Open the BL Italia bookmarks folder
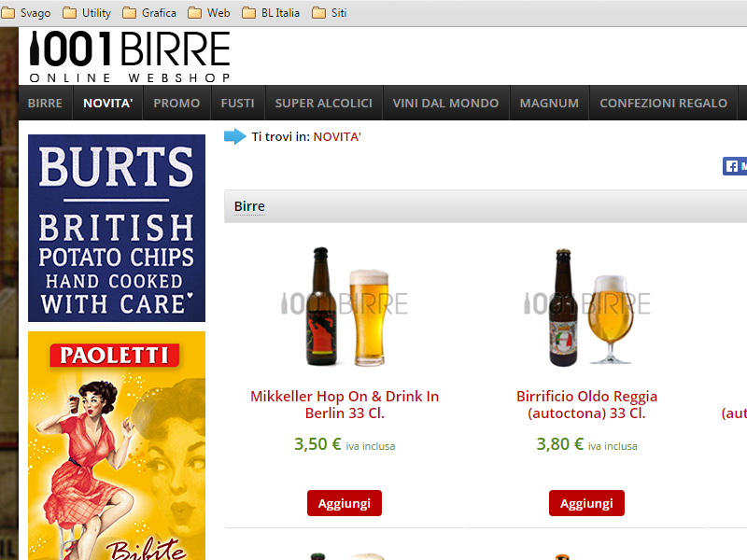747x560 pixels. point(271,13)
